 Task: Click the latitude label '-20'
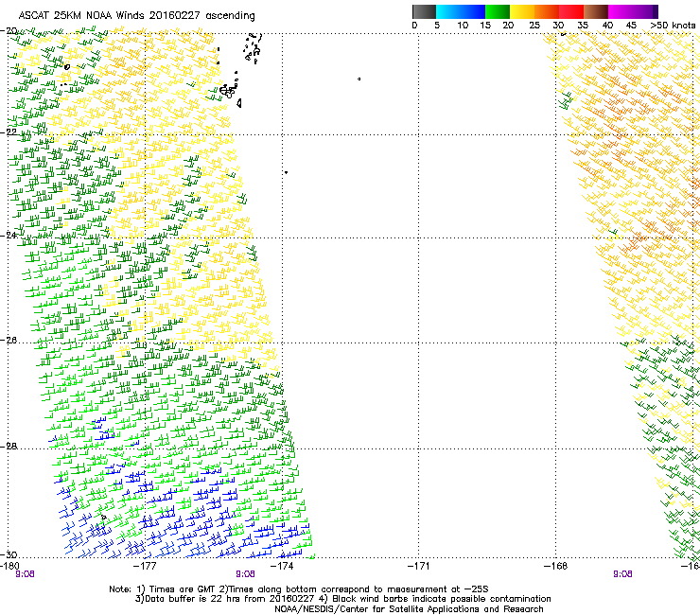9,31
